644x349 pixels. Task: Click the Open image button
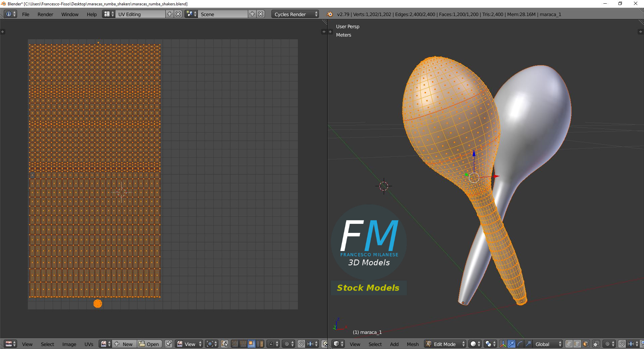pos(150,344)
